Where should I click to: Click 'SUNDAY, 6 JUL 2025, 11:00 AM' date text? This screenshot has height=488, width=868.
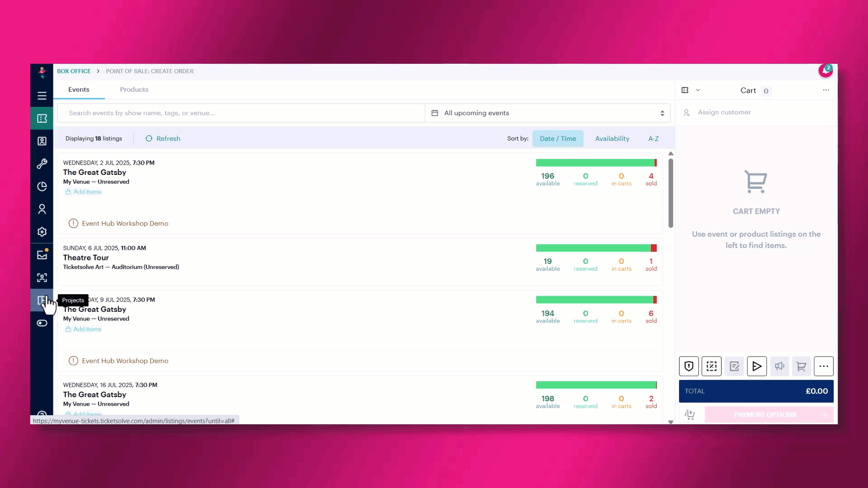[104, 248]
